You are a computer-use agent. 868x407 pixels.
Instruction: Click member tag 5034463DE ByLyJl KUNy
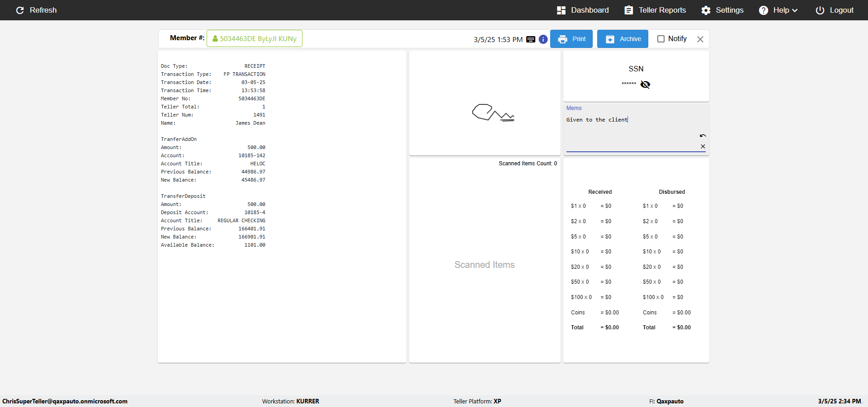[x=255, y=38]
